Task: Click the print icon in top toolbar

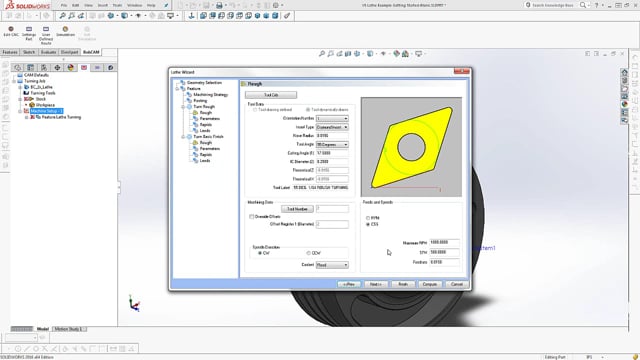Action: pos(219,5)
